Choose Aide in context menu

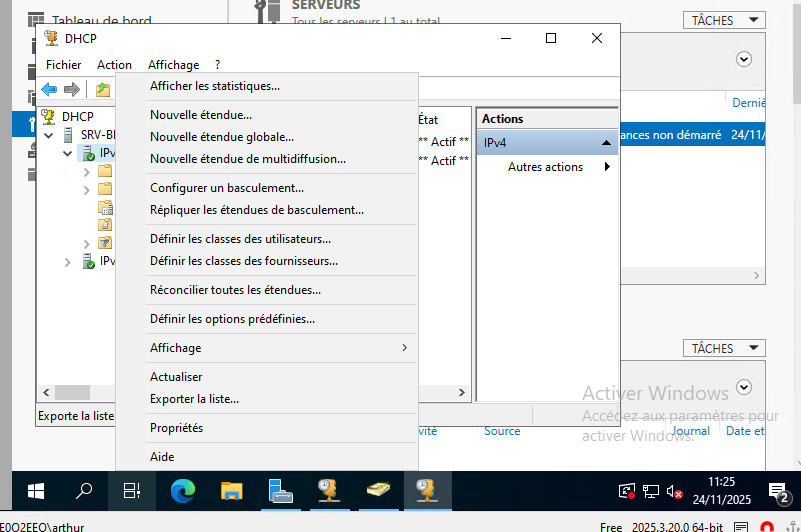[x=266, y=457]
